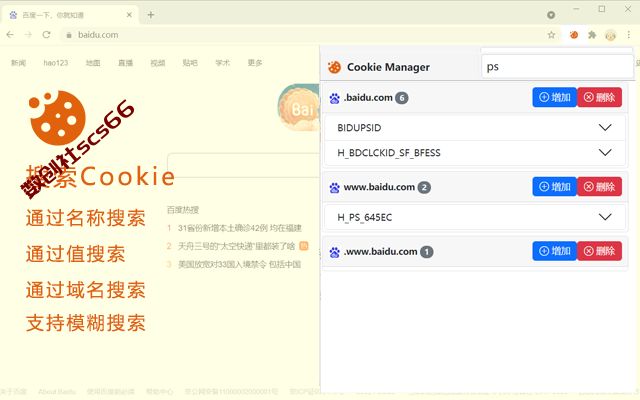
Task: Click the www.baidu.com domain header text
Action: 379,187
